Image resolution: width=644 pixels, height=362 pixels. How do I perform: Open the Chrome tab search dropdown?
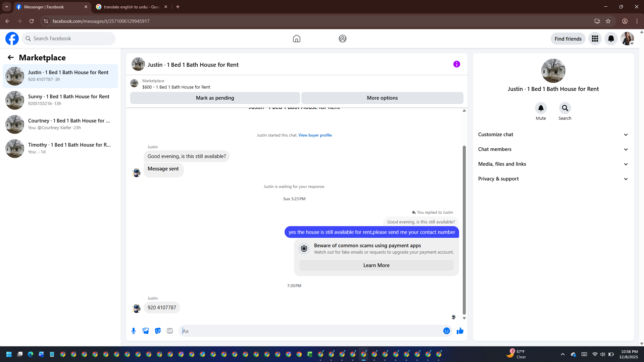tap(7, 7)
